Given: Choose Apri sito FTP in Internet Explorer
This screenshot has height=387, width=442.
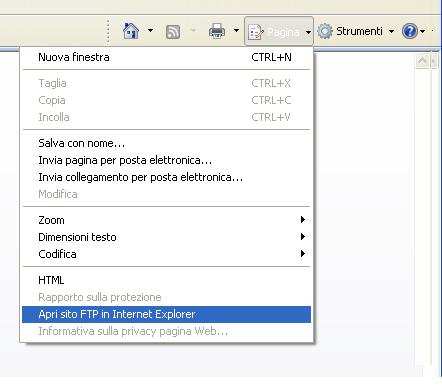Looking at the screenshot, I should (166, 314).
